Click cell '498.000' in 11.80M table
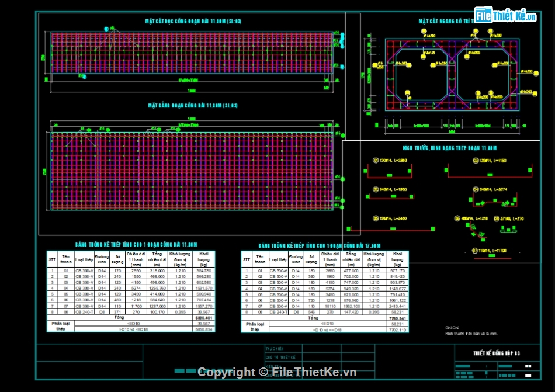The height and width of the screenshot is (392, 555). (157, 283)
